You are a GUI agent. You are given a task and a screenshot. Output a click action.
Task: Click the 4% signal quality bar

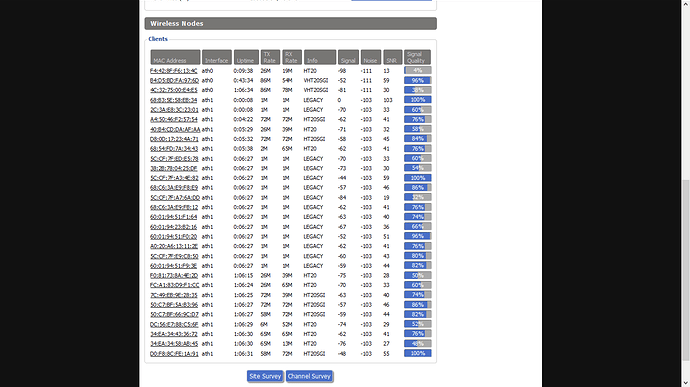[418, 70]
